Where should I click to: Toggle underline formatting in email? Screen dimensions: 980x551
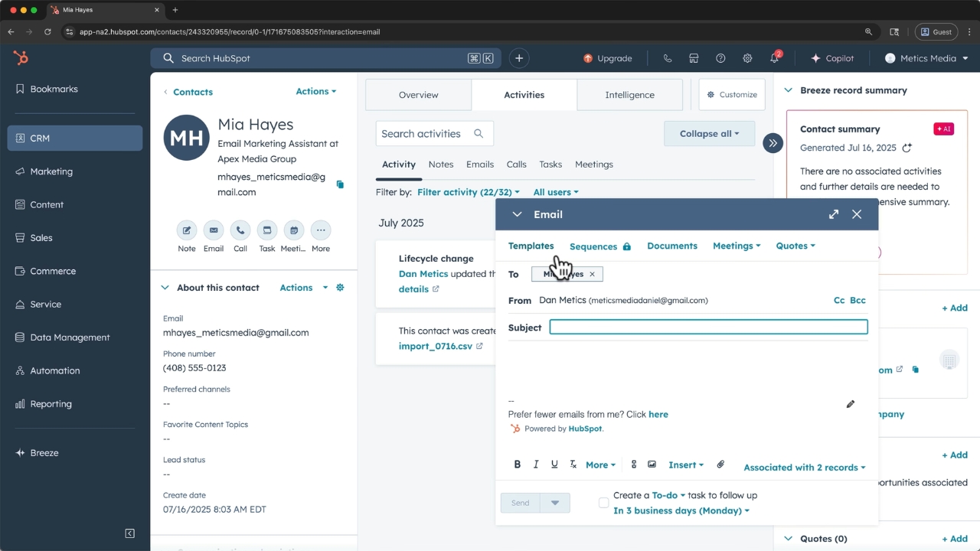click(554, 465)
